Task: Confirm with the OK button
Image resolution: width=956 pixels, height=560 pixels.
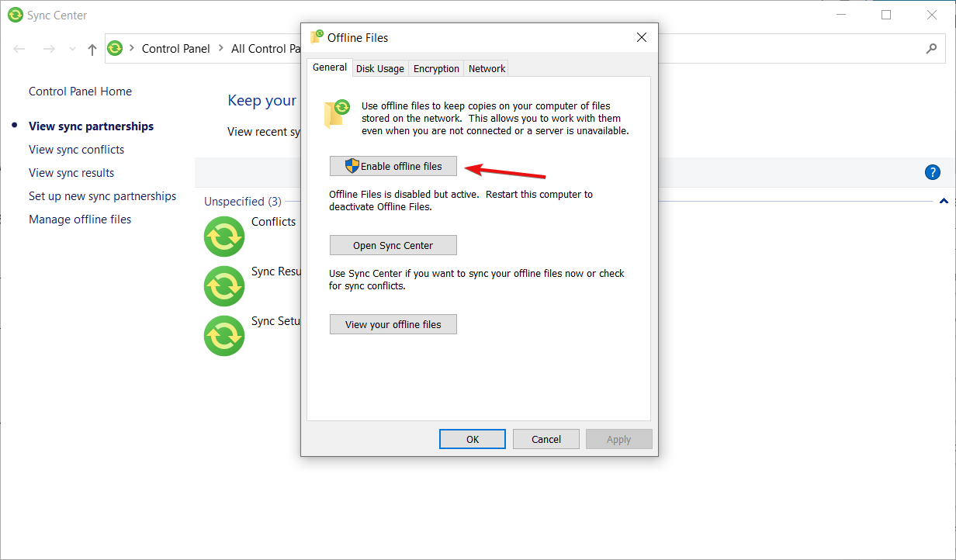Action: (473, 439)
